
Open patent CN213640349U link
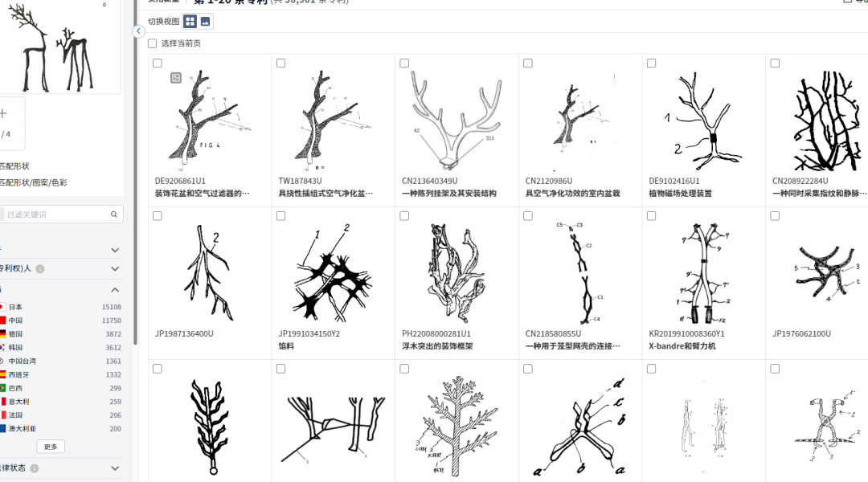[429, 181]
